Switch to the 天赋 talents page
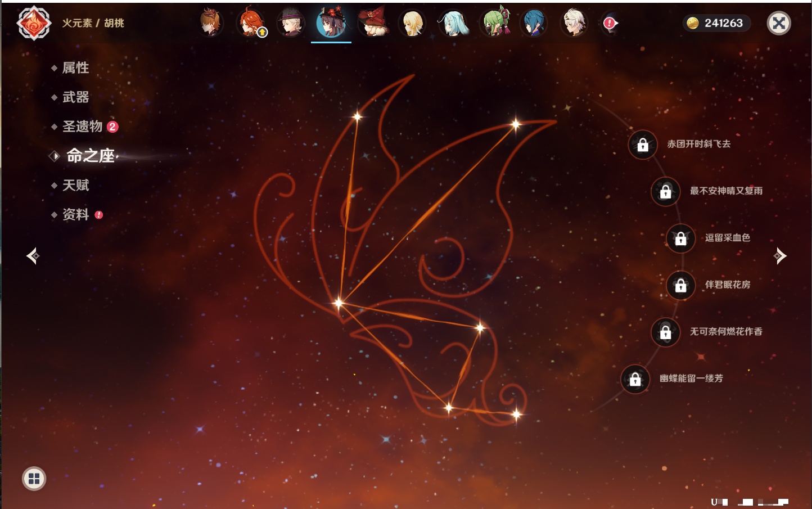This screenshot has width=812, height=509. pyautogui.click(x=75, y=185)
